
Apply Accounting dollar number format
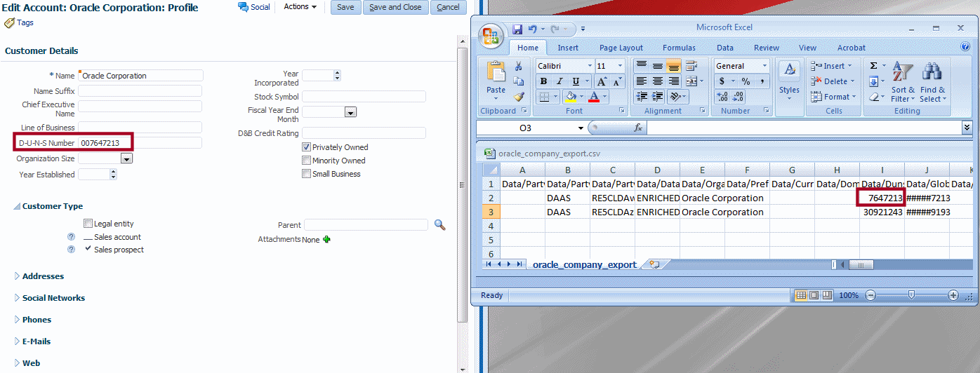[x=722, y=81]
